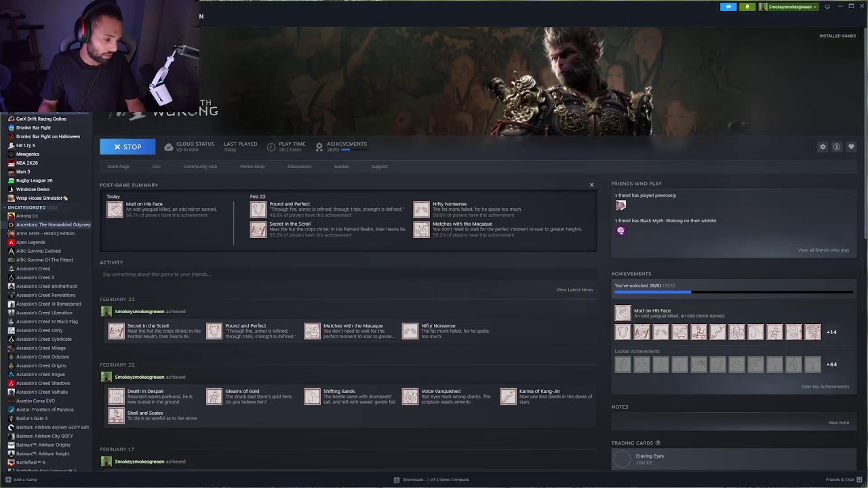Open game info circle icon
868x488 pixels.
(837, 147)
